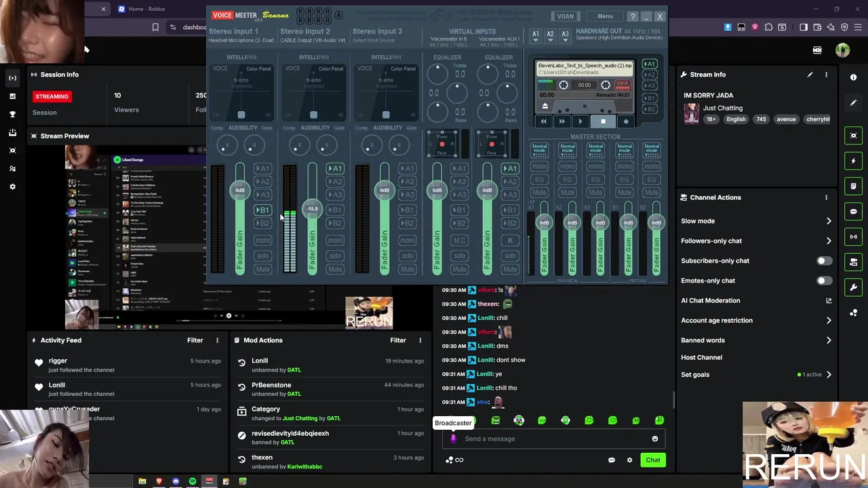Click the lightning bolt quick action icon

(x=853, y=161)
